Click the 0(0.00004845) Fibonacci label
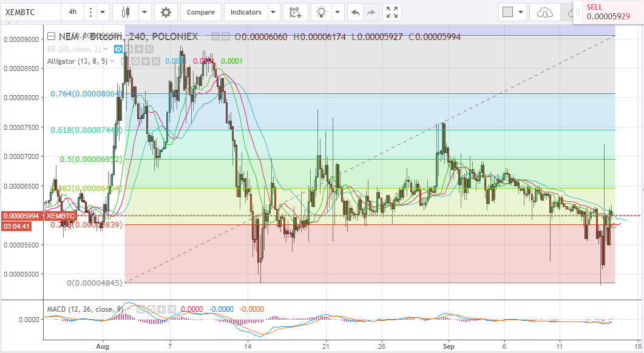Screen dimensions: 644x353 pyautogui.click(x=95, y=283)
